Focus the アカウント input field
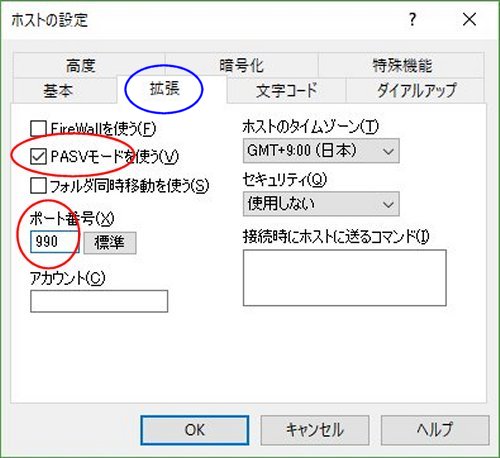The height and width of the screenshot is (458, 500). coord(99,301)
